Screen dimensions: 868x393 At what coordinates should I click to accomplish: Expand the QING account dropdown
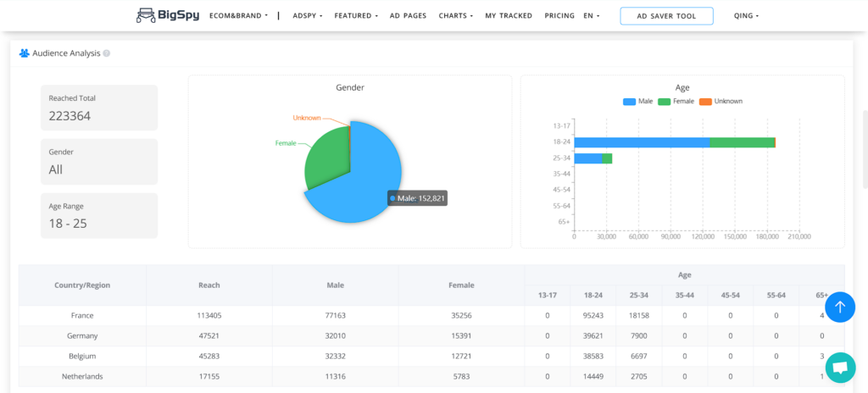[x=746, y=15]
